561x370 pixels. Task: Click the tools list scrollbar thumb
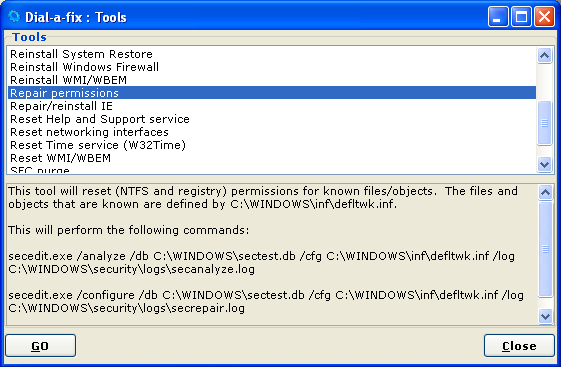pyautogui.click(x=544, y=123)
